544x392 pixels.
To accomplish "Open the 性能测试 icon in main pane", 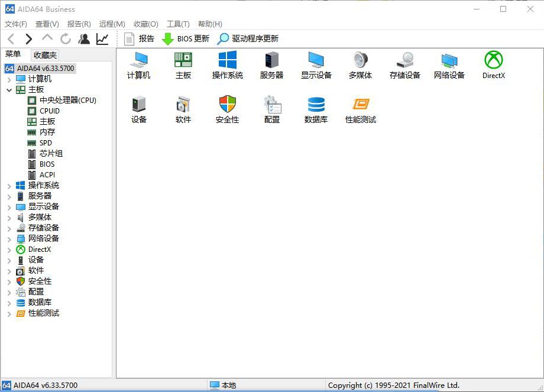I will (x=361, y=109).
